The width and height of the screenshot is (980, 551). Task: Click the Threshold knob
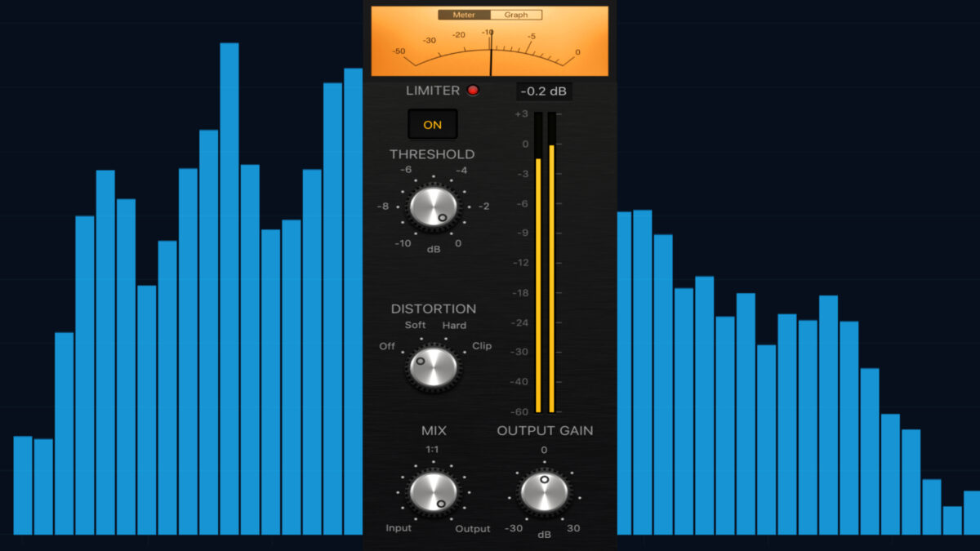(x=434, y=207)
